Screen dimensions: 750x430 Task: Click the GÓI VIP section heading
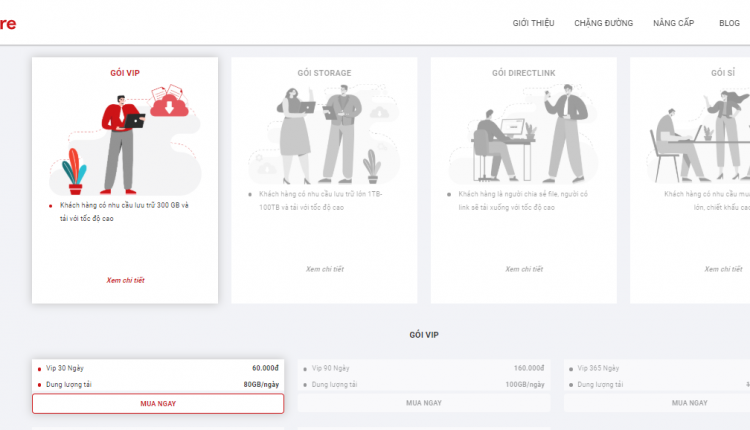coord(424,335)
